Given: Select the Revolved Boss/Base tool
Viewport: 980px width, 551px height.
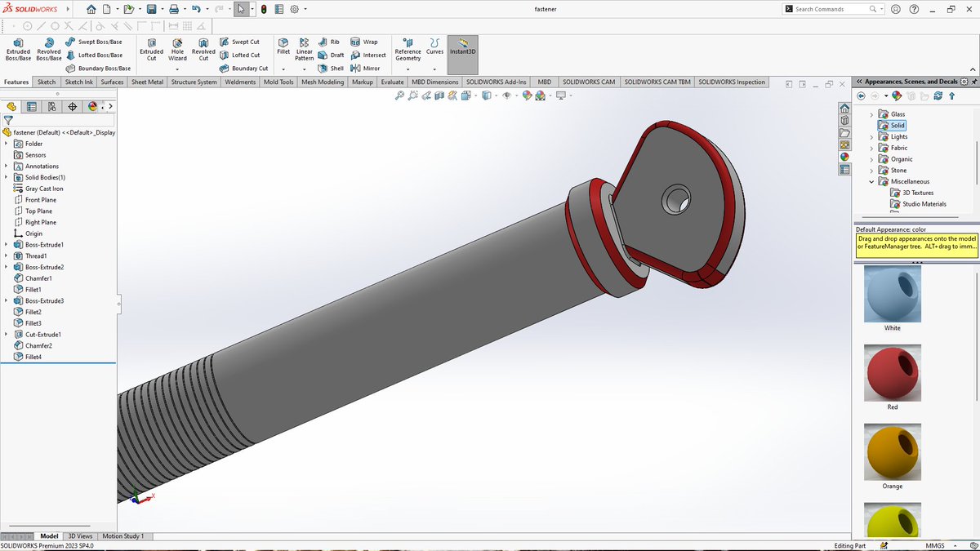Looking at the screenshot, I should [x=49, y=49].
